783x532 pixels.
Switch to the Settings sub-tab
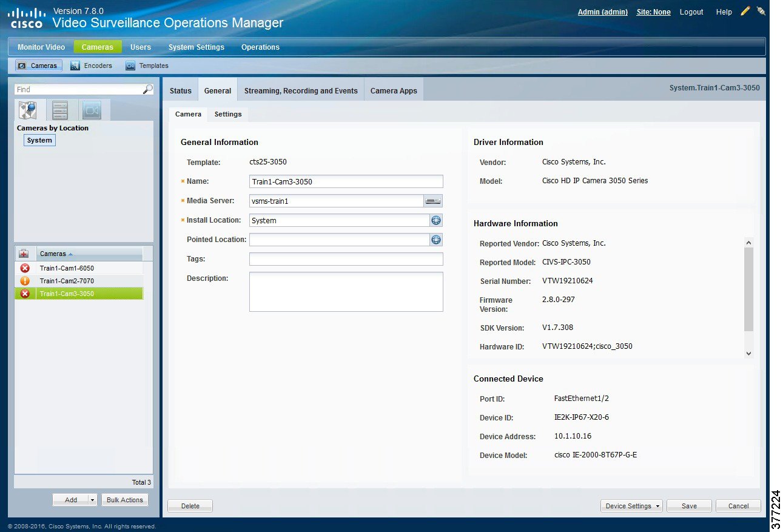228,114
